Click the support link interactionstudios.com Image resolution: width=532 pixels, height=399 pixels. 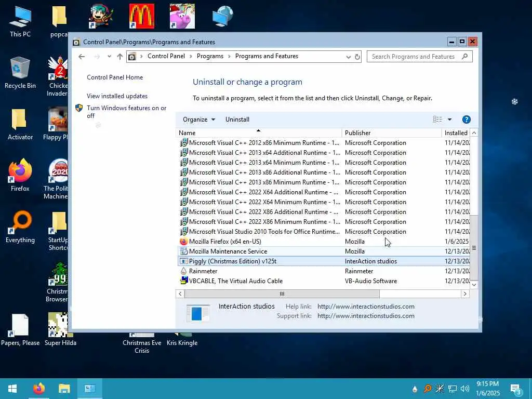(366, 316)
